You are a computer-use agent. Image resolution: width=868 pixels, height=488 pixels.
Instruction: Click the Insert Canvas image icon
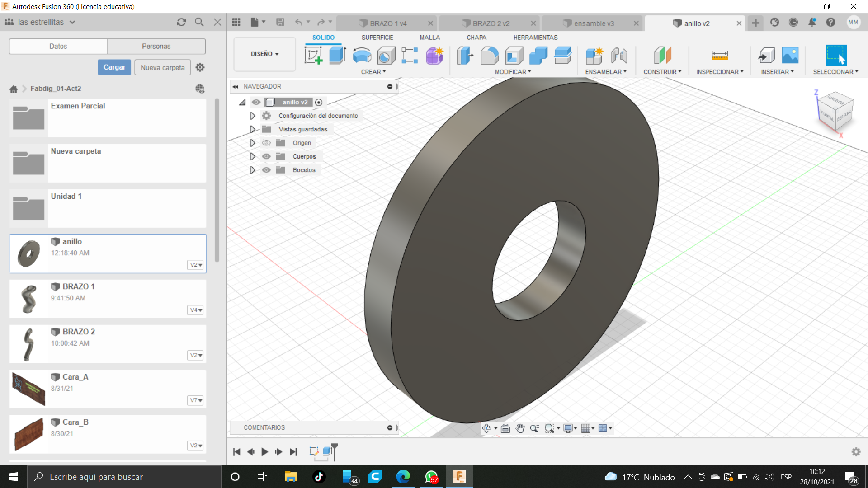pyautogui.click(x=790, y=56)
